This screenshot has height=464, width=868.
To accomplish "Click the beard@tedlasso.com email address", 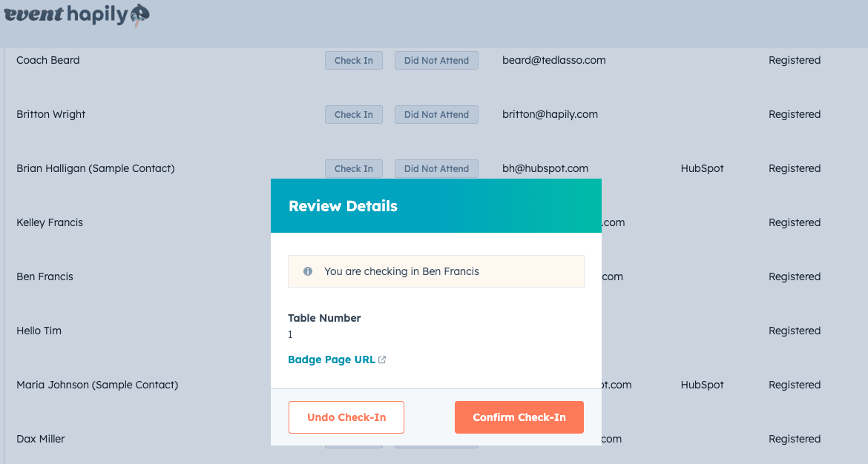I will coord(553,61).
